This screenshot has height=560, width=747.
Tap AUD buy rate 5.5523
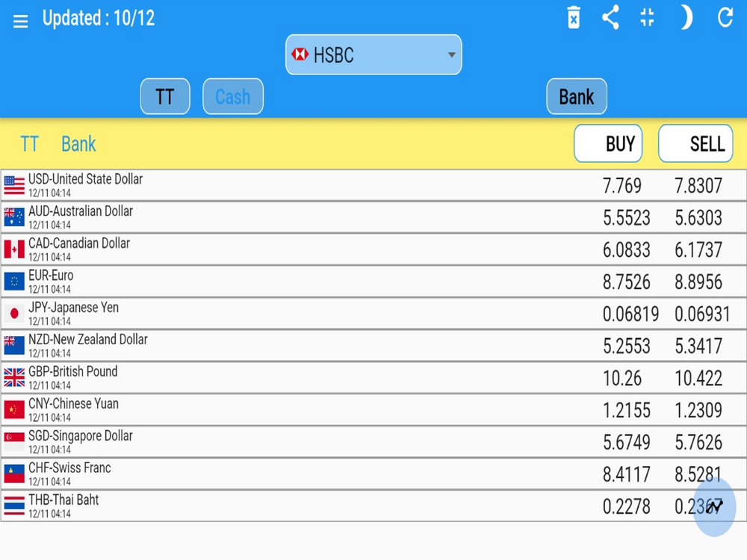tap(627, 217)
